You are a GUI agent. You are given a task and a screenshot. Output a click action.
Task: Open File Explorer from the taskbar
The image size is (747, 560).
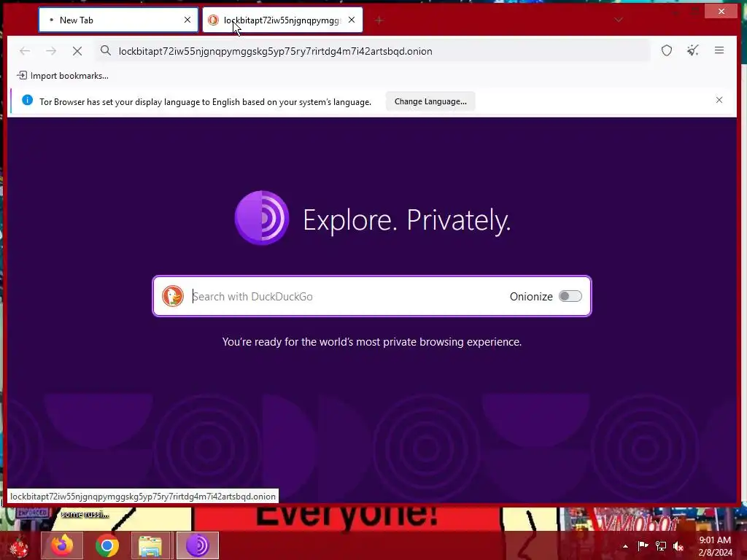[x=150, y=545]
